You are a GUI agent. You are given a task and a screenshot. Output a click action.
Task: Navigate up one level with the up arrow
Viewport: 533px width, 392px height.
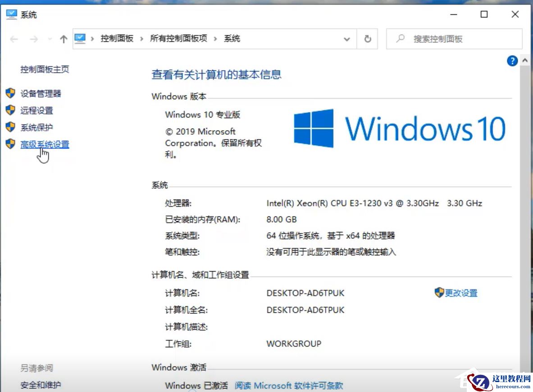tap(63, 39)
